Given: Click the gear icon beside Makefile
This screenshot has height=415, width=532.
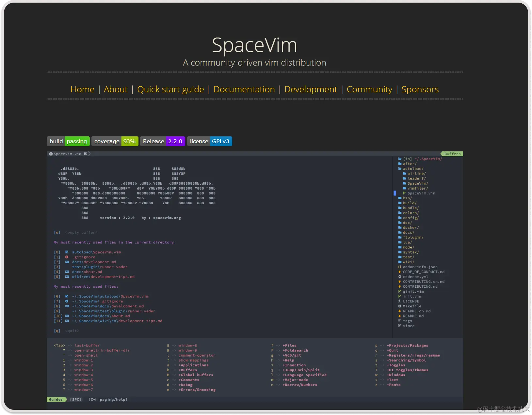Looking at the screenshot, I should coord(400,306).
